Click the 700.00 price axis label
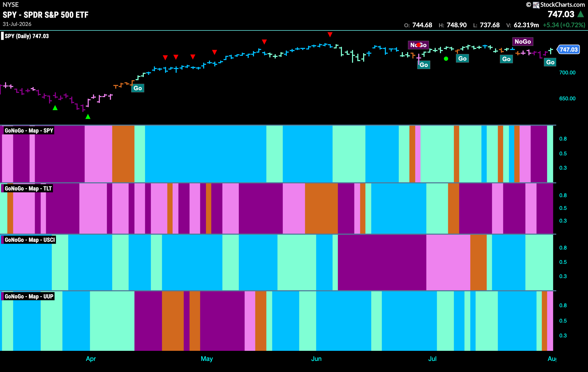The height and width of the screenshot is (372, 588). coord(567,72)
